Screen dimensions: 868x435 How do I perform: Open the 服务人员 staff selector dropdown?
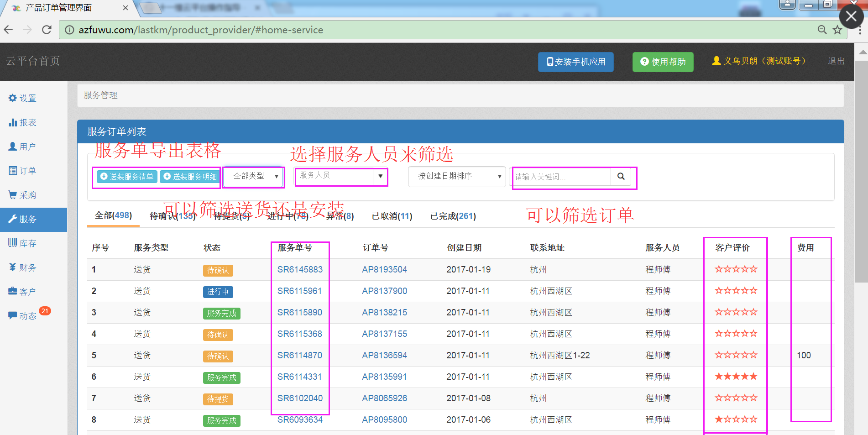click(340, 176)
